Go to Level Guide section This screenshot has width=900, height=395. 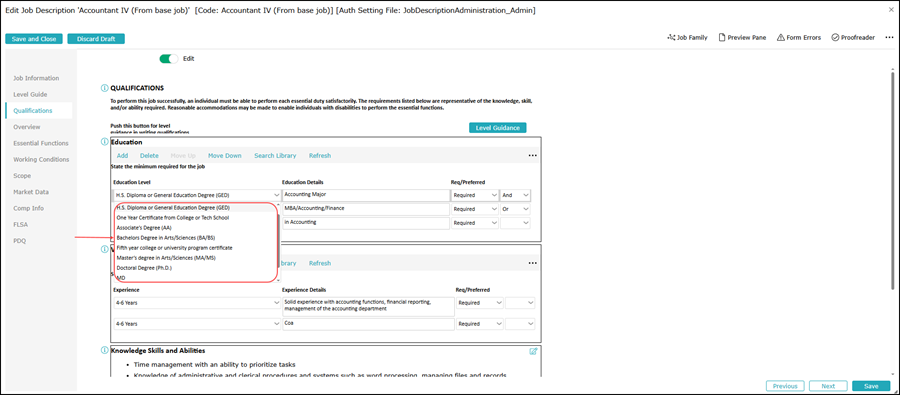point(30,94)
